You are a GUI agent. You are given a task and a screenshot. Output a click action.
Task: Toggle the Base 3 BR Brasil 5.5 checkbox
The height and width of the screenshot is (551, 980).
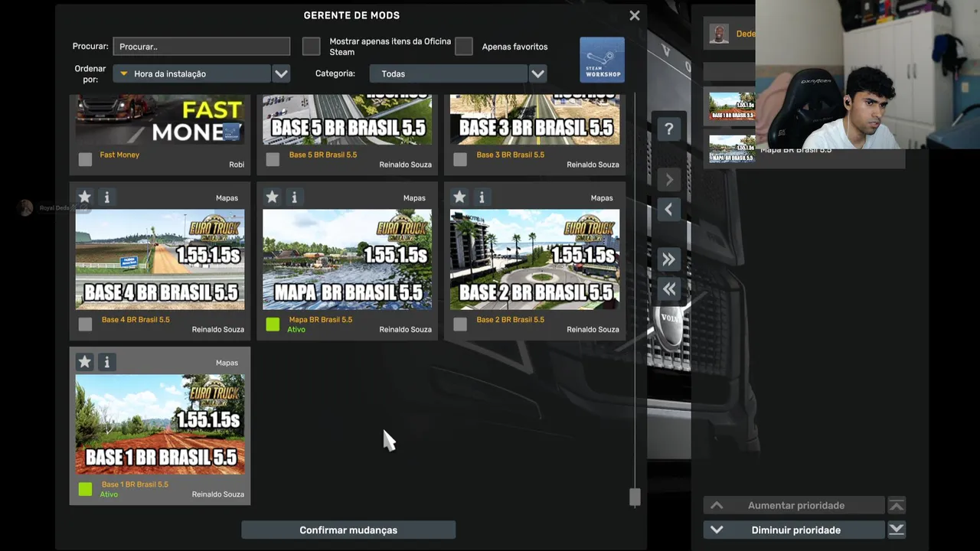point(460,159)
